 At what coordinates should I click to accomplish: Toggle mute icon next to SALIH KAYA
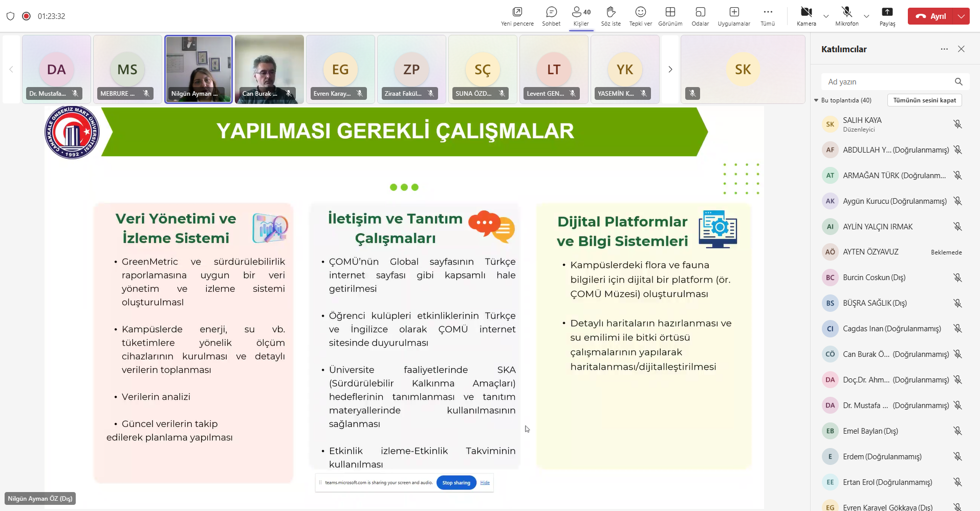(x=957, y=124)
